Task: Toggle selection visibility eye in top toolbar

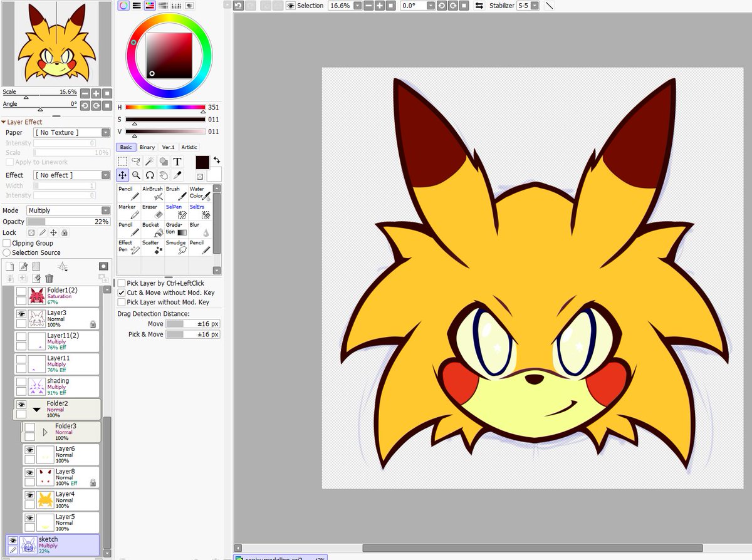Action: pos(291,6)
